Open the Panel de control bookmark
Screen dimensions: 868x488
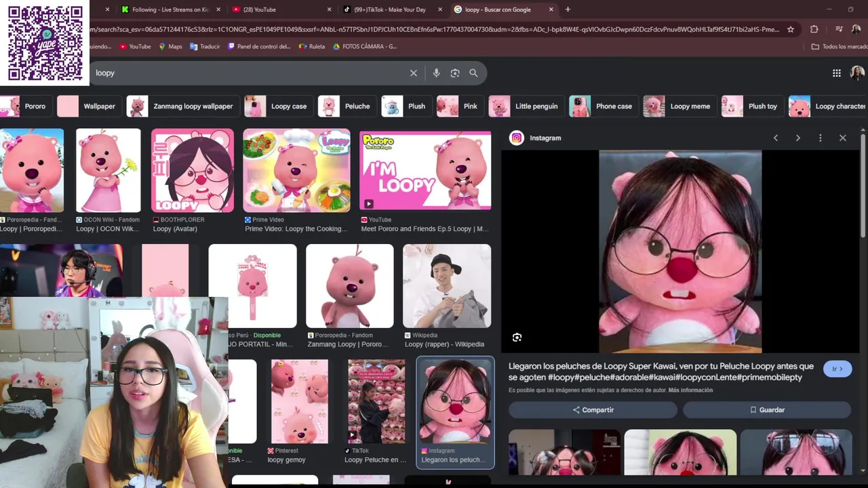click(260, 46)
